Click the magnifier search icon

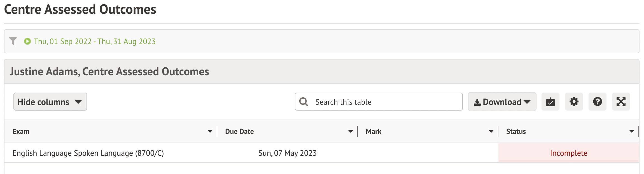[x=304, y=102]
